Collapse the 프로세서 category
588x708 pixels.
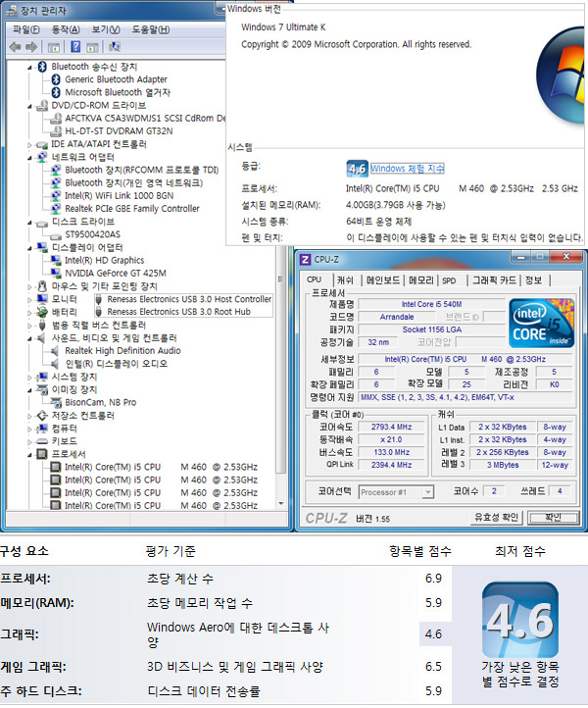point(29,455)
